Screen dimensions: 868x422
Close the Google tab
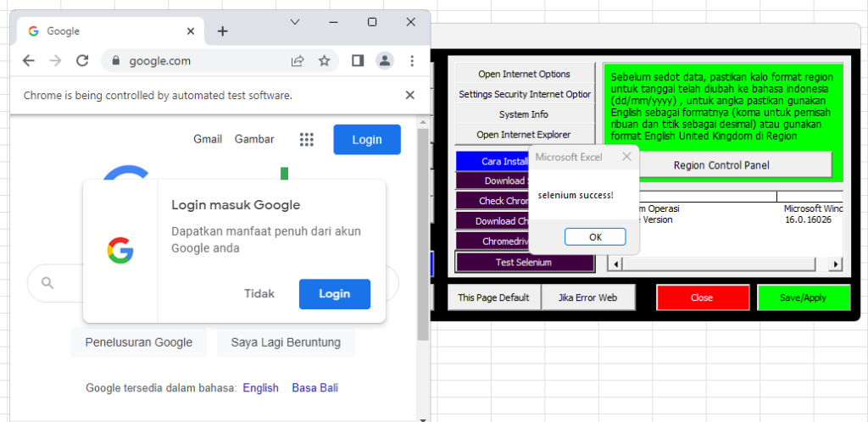click(191, 31)
